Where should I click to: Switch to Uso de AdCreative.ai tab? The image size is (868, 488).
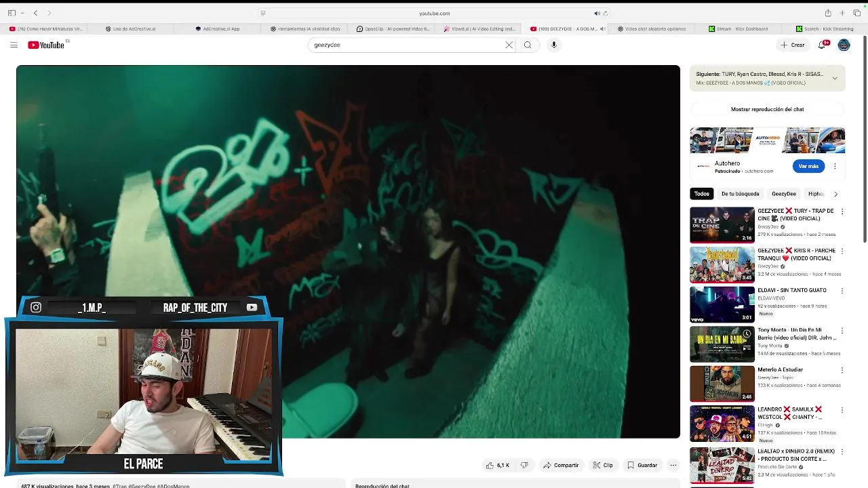point(131,29)
